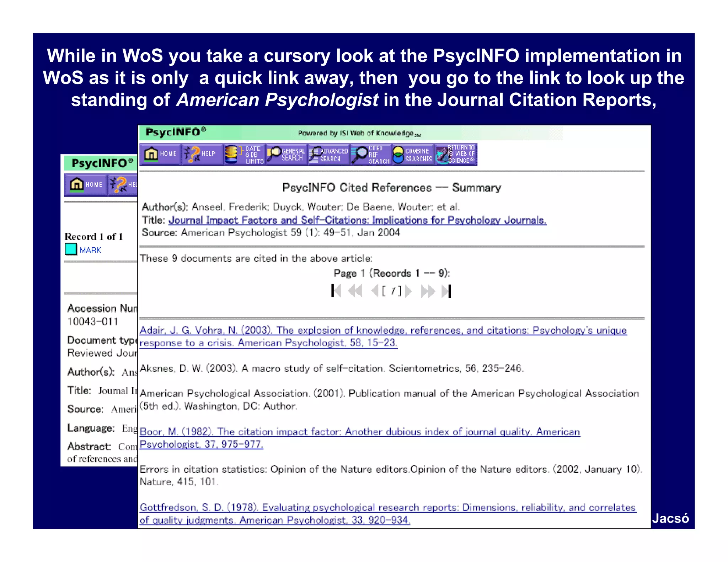Go to next page arrow
Image resolution: width=728 pixels, height=562 pixels.
pos(408,291)
